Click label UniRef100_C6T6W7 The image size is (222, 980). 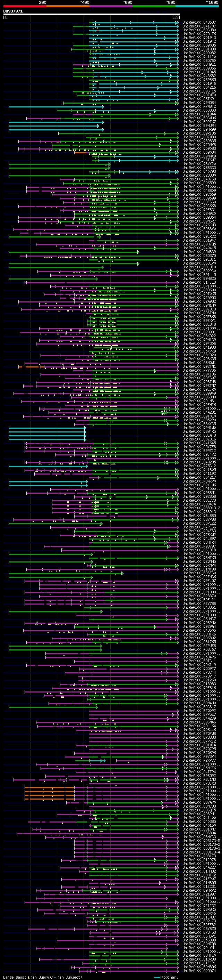click(x=199, y=160)
